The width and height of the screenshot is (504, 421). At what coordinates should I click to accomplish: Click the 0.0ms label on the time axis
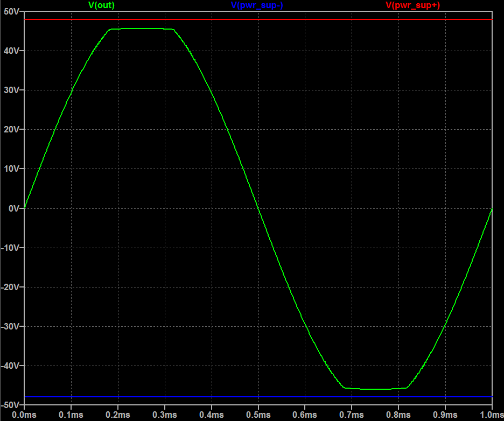pos(24,415)
